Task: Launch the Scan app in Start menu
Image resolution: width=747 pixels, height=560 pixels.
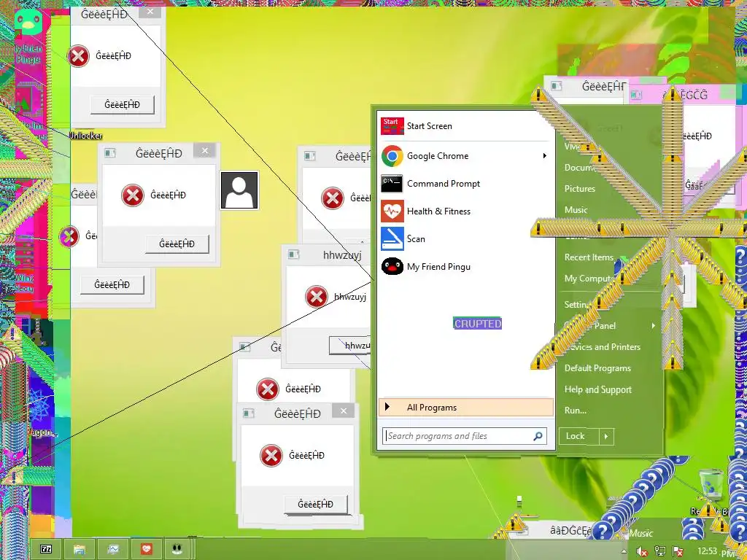Action: pos(465,238)
